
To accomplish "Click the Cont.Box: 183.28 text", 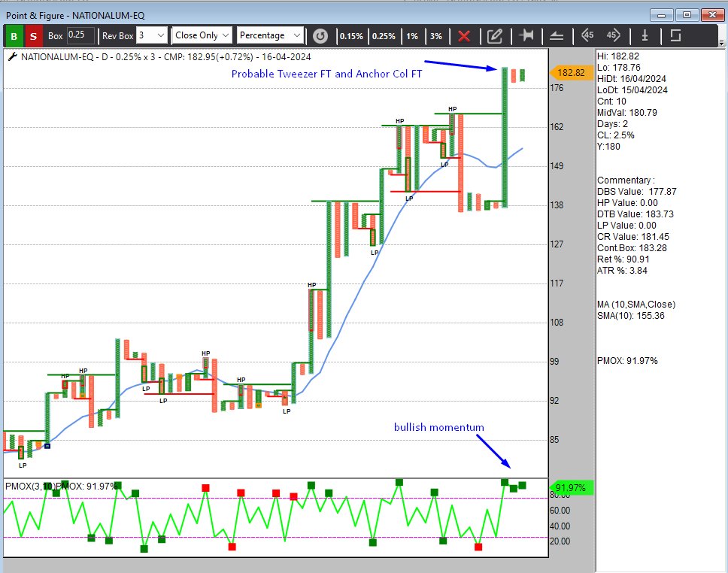I will 632,248.
